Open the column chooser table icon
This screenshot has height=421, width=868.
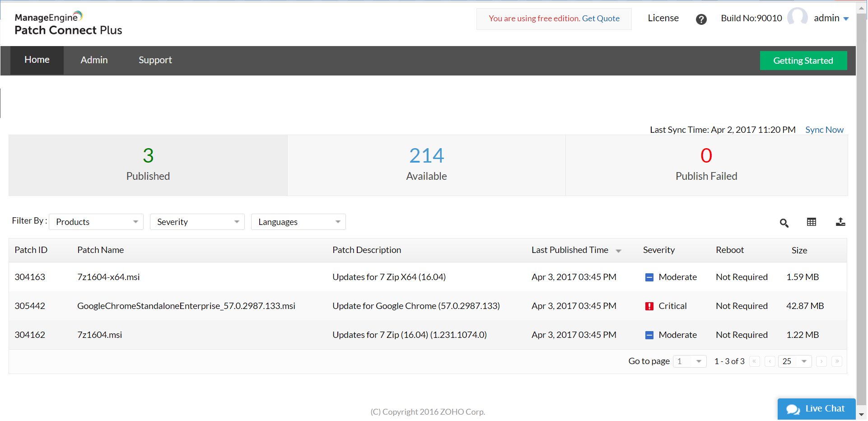click(x=812, y=222)
